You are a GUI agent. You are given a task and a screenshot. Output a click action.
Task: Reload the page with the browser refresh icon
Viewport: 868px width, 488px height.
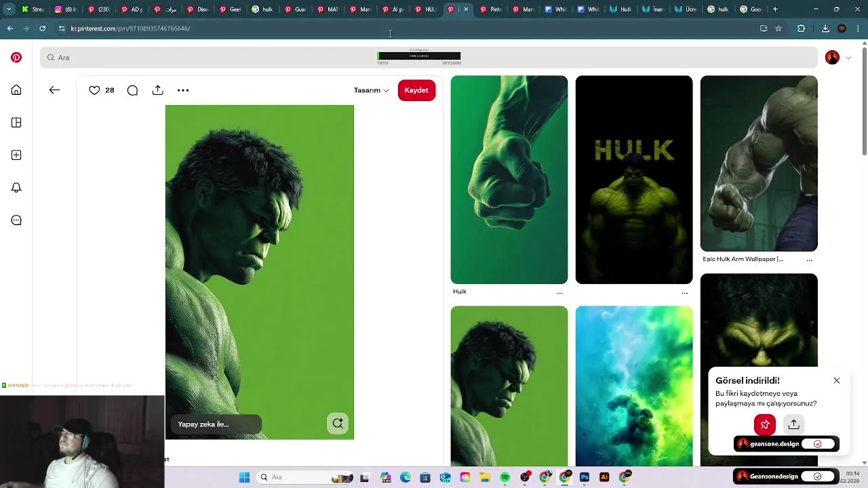[43, 28]
